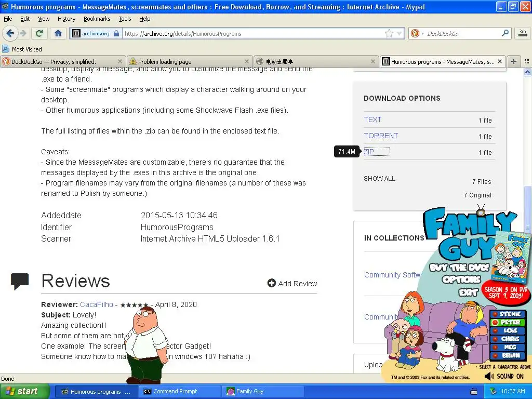Go back with the browser Back arrow
The height and width of the screenshot is (399, 532).
pos(10,33)
